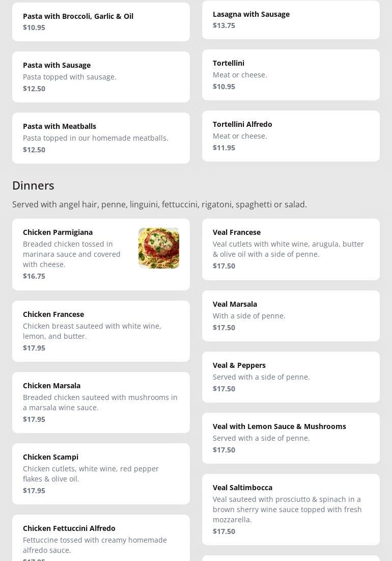Select Veal with Lemon Sauce & Mushrooms
The height and width of the screenshot is (561, 392).
[290, 438]
